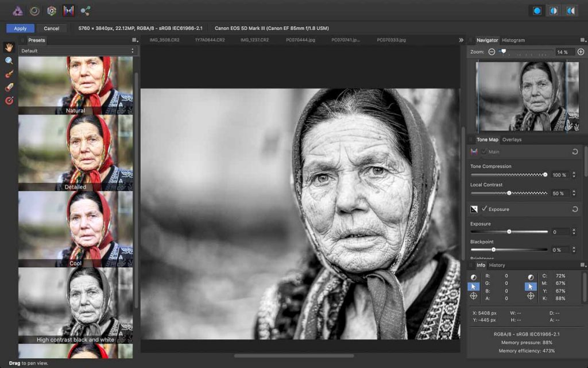Viewport: 588px width, 368px height.
Task: Open the Presets panel options menu
Action: [x=134, y=40]
